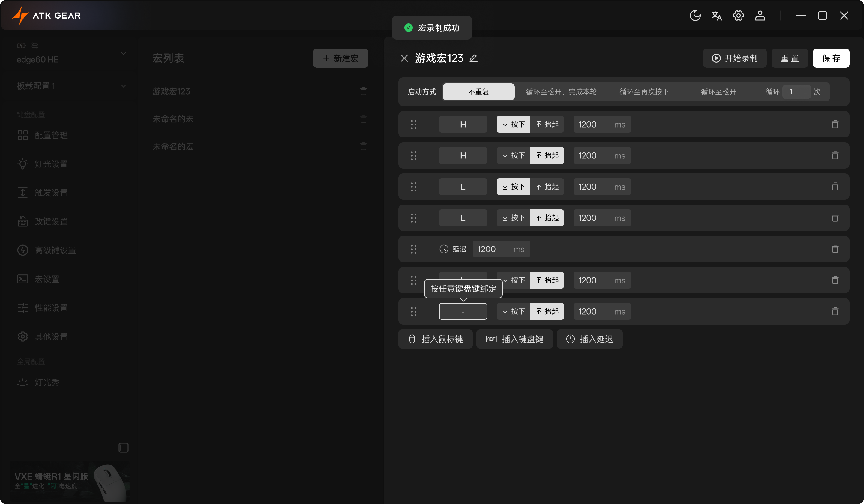Open the language switcher icon in the title bar
Screen dimensions: 864x504
[717, 16]
